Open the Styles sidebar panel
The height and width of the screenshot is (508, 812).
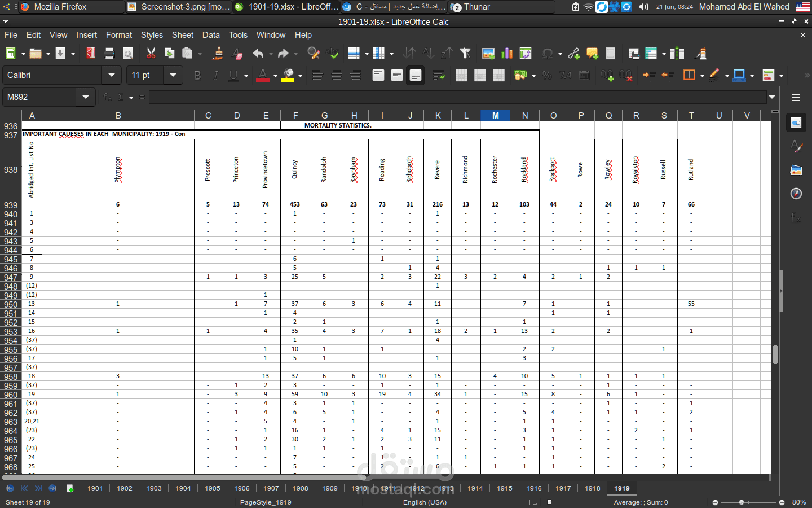tap(796, 146)
